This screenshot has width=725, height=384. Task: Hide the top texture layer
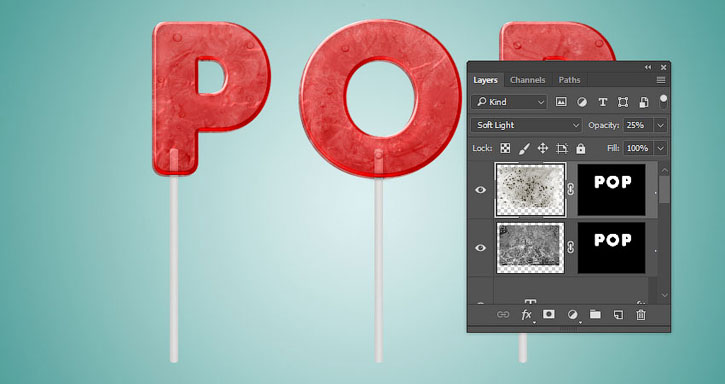pos(480,190)
